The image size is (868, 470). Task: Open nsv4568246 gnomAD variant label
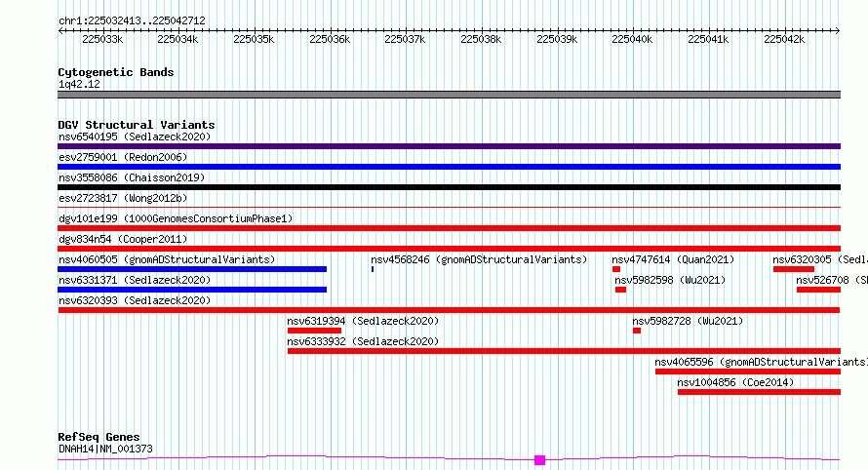coord(479,259)
